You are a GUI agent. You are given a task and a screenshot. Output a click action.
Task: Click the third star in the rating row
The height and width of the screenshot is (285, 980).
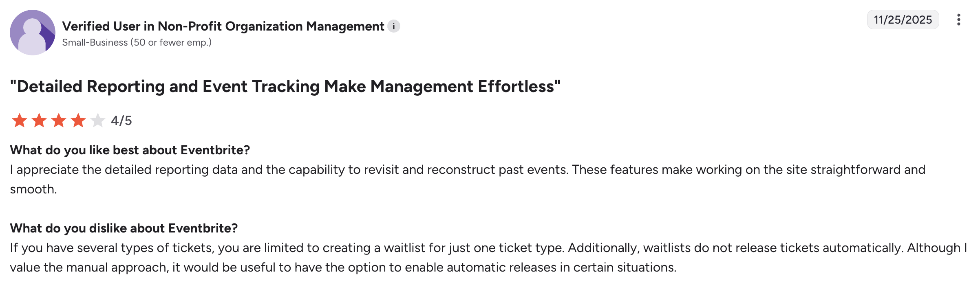coord(59,120)
